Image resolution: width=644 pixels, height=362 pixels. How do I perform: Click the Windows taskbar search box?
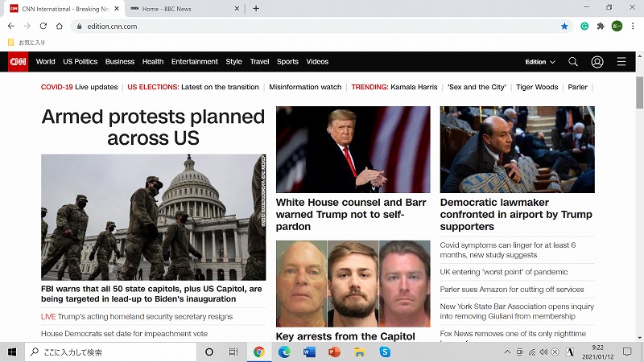pyautogui.click(x=111, y=352)
